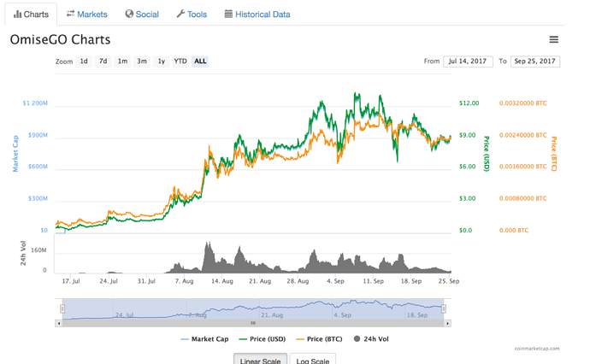Edit the From date field Jul 14, 2017
590x364 pixels.
[468, 62]
